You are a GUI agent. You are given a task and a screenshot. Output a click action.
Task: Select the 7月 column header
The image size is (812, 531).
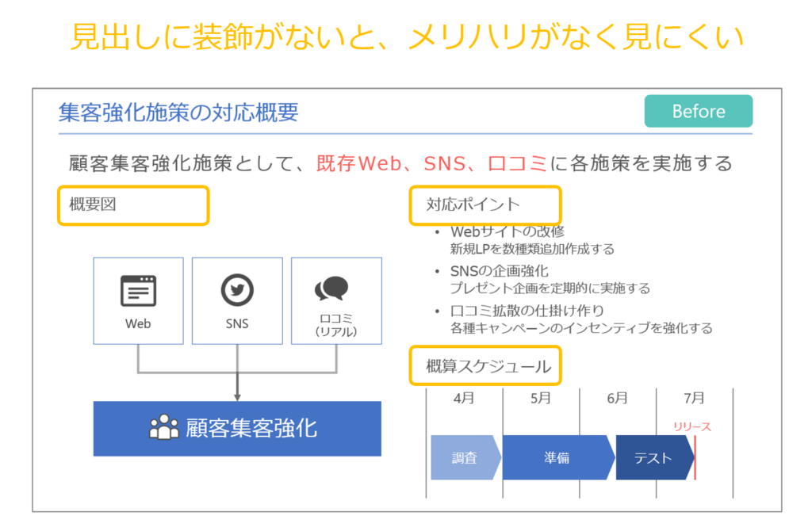tap(695, 399)
